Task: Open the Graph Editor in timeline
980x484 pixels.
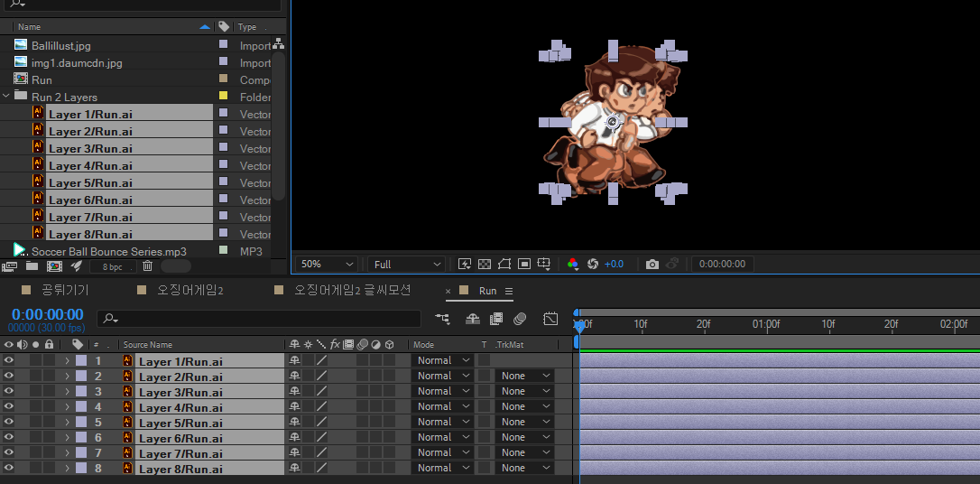Action: point(550,319)
